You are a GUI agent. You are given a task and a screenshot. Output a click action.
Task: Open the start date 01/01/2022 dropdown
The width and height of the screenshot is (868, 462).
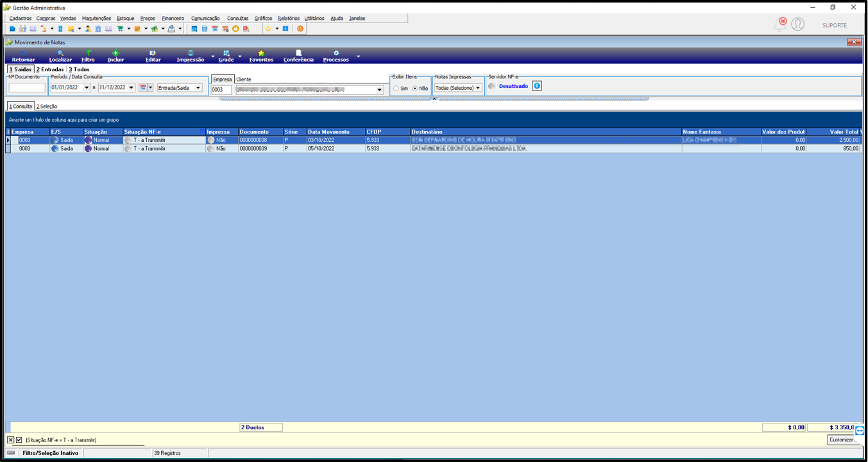pyautogui.click(x=87, y=88)
